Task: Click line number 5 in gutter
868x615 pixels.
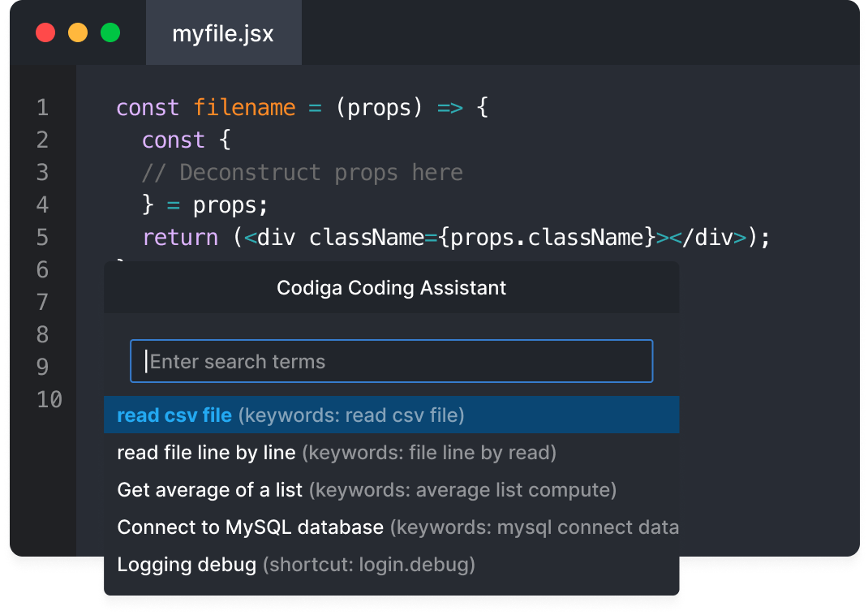Action: [x=43, y=237]
